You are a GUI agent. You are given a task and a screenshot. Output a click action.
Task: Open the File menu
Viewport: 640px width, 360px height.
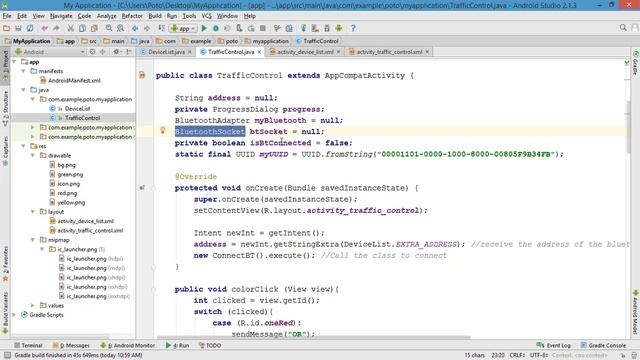click(7, 16)
